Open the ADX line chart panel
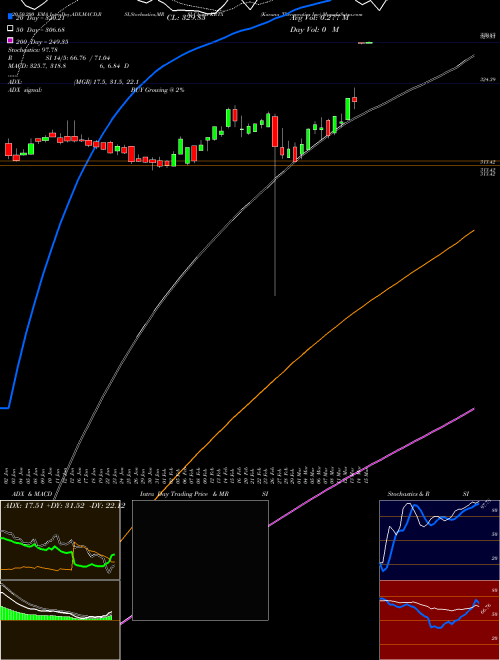500x660 pixels. (x=60, y=540)
